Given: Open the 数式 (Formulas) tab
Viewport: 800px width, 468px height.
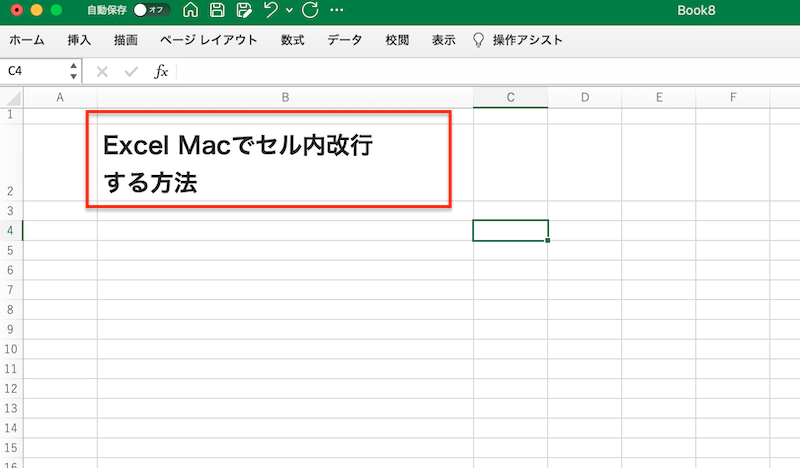Looking at the screenshot, I should click(x=292, y=40).
